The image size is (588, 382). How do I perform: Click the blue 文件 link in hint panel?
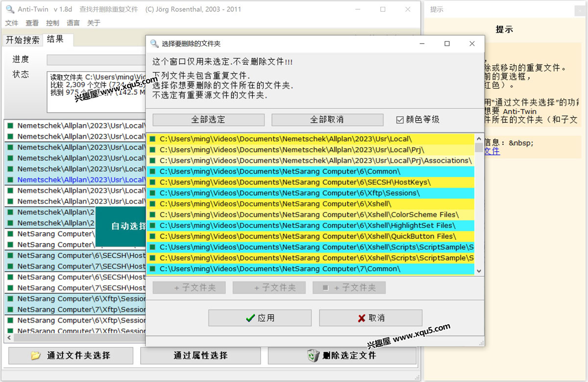492,152
